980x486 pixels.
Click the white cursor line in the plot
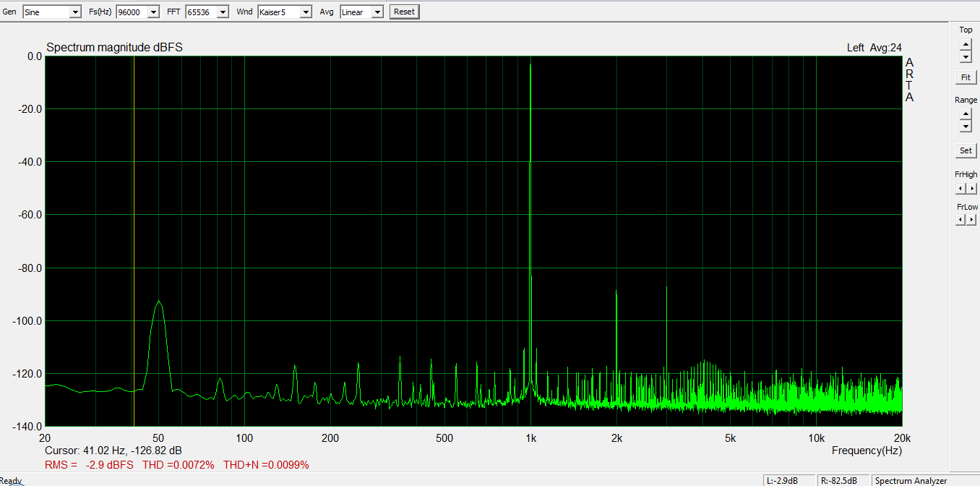134,242
